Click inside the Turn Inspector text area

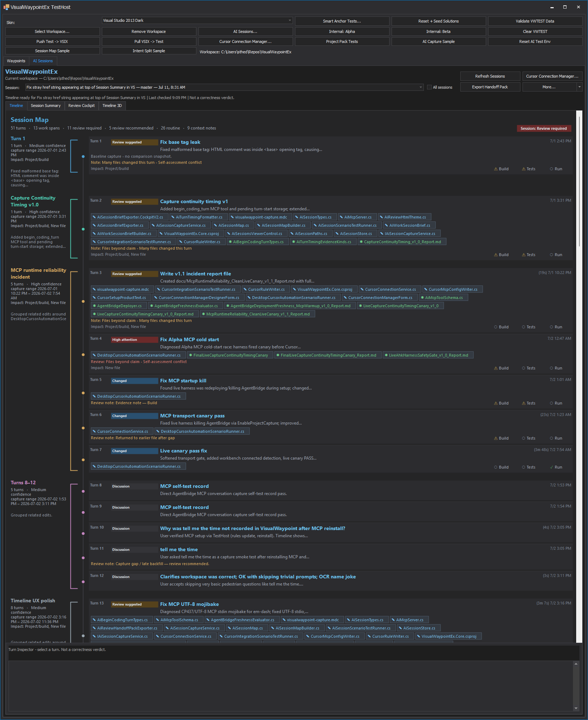pyautogui.click(x=290, y=686)
